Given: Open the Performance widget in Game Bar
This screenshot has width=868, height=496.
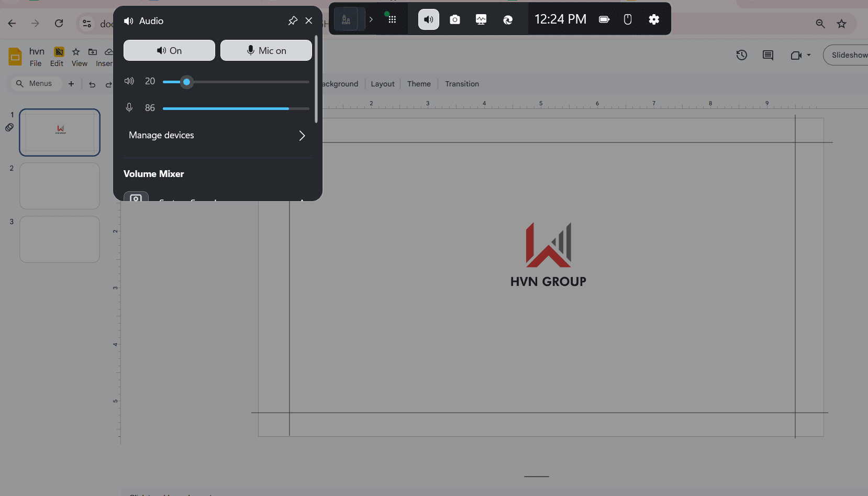Looking at the screenshot, I should pos(481,20).
